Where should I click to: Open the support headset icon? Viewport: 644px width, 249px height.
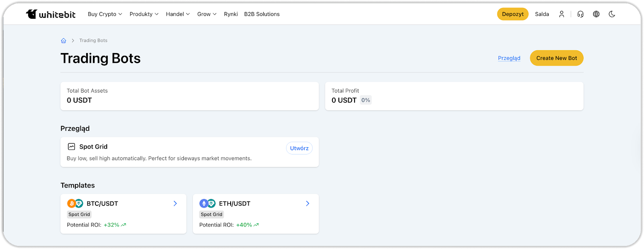pos(580,14)
